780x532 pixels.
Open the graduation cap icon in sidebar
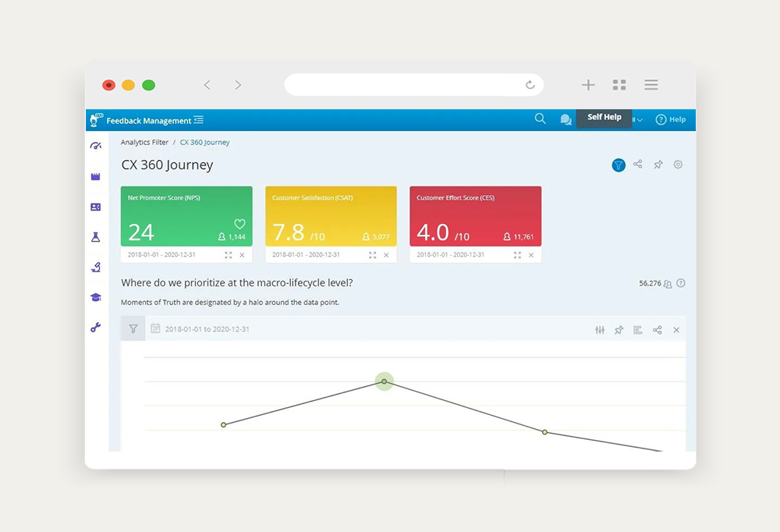96,297
